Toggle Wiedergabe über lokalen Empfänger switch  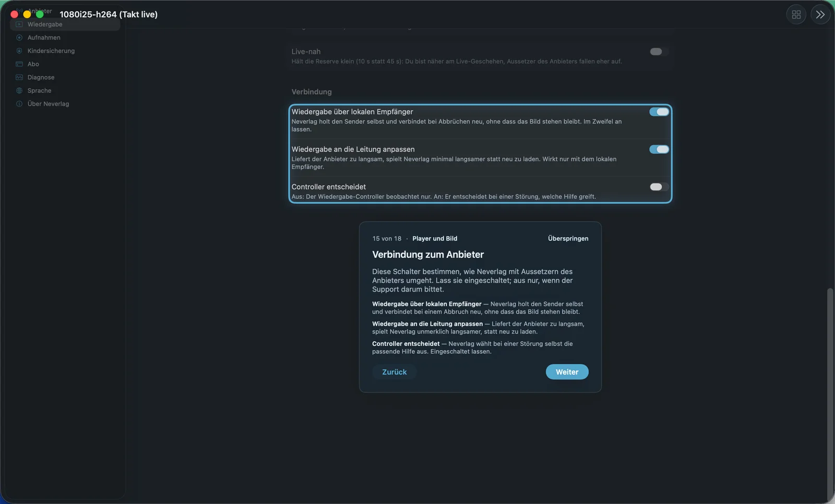pyautogui.click(x=659, y=112)
